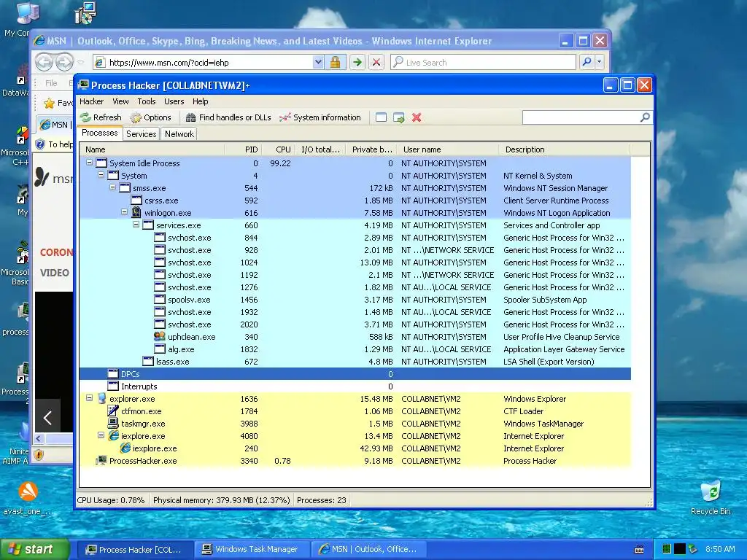Open the Recycle Bin desktop icon
This screenshot has width=747, height=560.
point(711,498)
